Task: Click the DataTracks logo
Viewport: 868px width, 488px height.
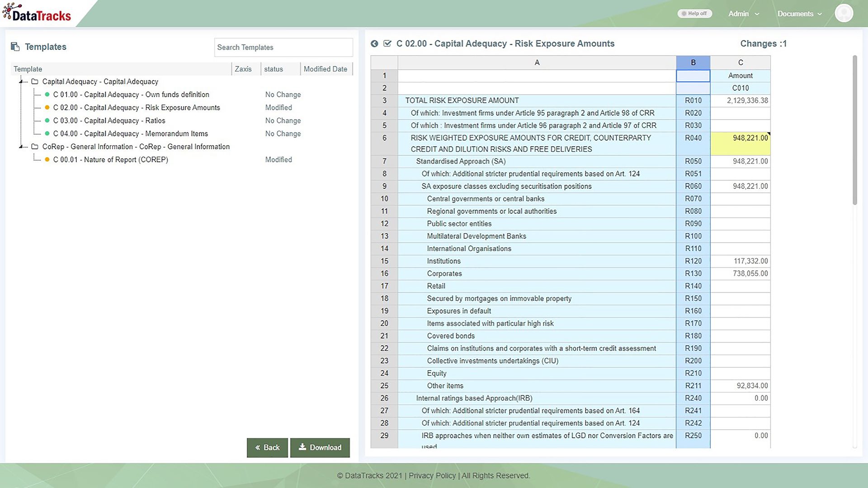Action: click(37, 13)
